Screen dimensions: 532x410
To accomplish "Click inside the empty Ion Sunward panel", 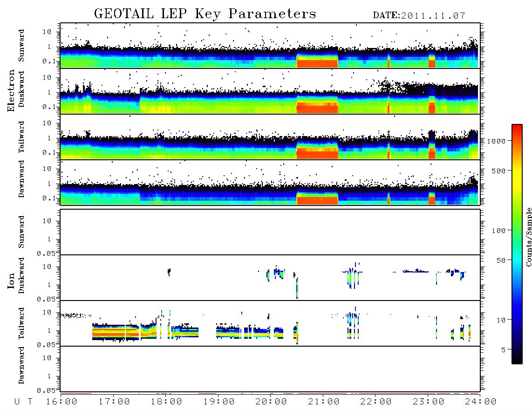I will coord(270,232).
